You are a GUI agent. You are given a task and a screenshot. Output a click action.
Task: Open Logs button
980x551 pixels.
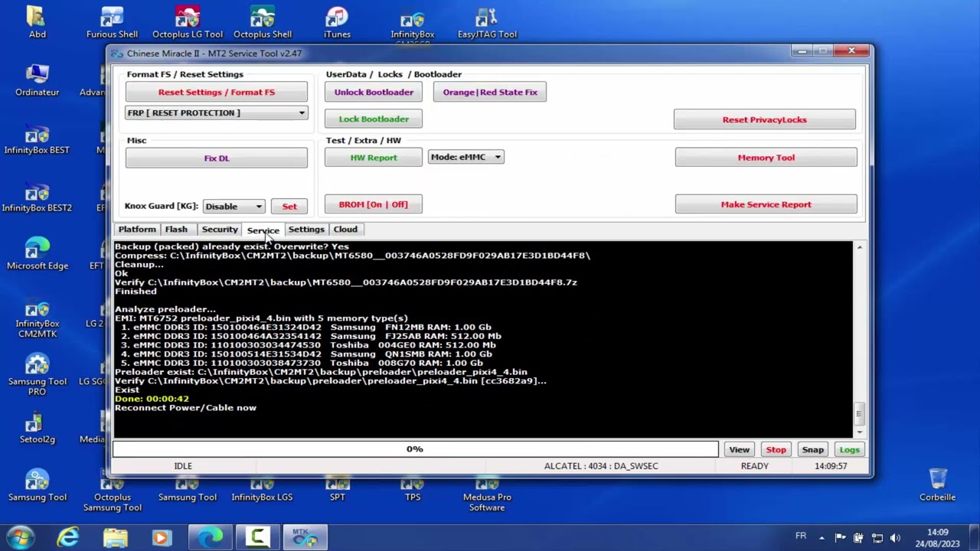(849, 450)
